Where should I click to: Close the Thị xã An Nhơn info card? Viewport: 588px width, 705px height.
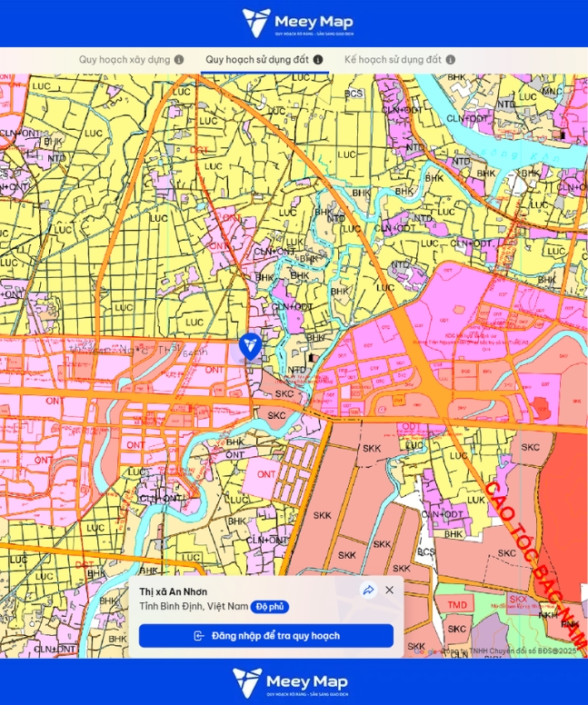pos(390,590)
